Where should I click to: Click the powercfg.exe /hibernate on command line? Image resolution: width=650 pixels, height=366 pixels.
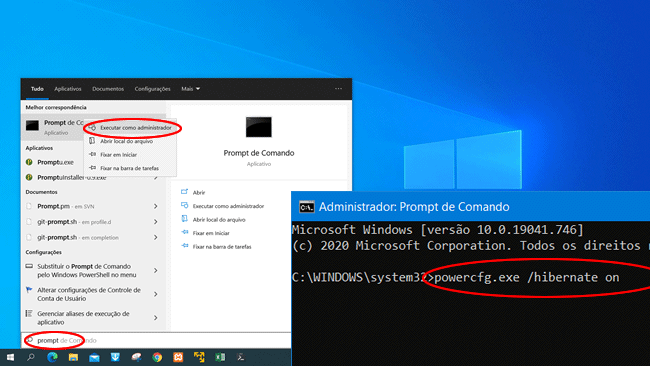(x=527, y=277)
